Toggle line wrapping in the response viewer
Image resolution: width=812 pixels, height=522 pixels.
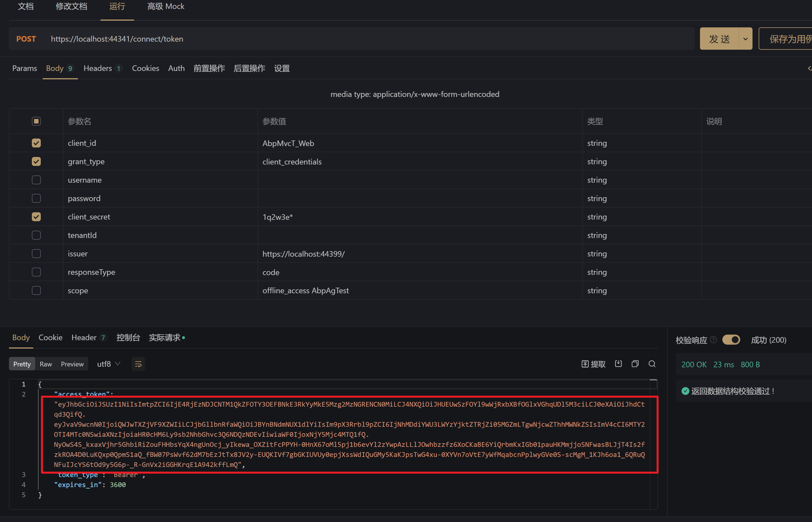[138, 363]
